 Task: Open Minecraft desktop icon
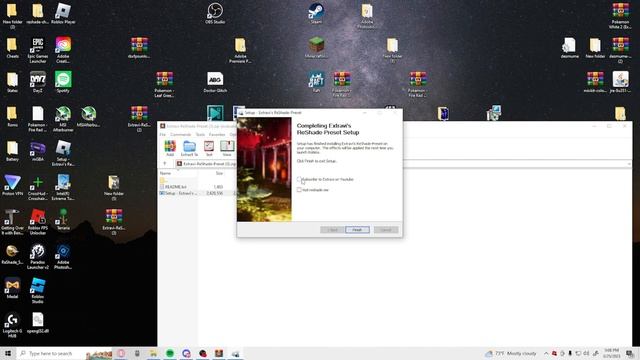tap(316, 47)
